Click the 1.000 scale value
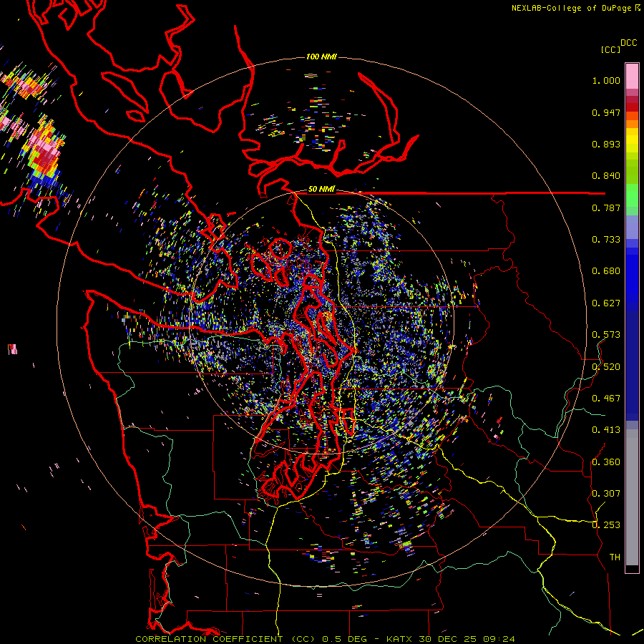644x644 pixels. pyautogui.click(x=606, y=80)
